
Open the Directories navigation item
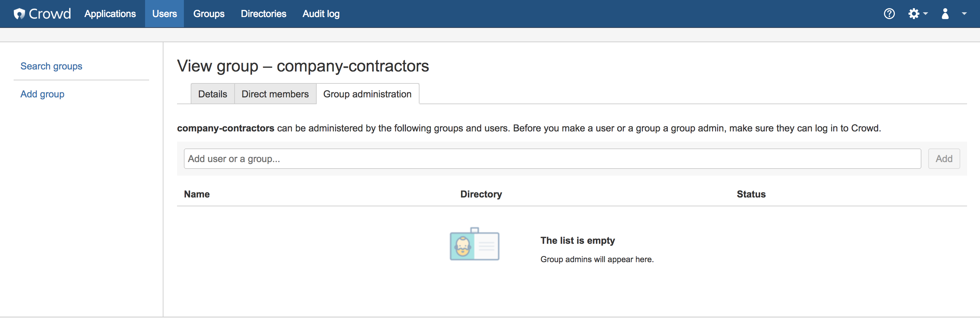pyautogui.click(x=263, y=14)
